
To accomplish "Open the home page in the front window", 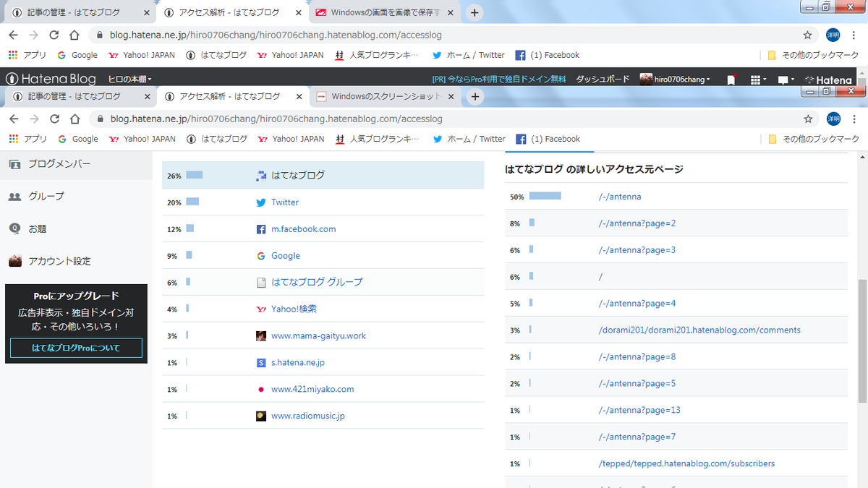I will pyautogui.click(x=75, y=119).
